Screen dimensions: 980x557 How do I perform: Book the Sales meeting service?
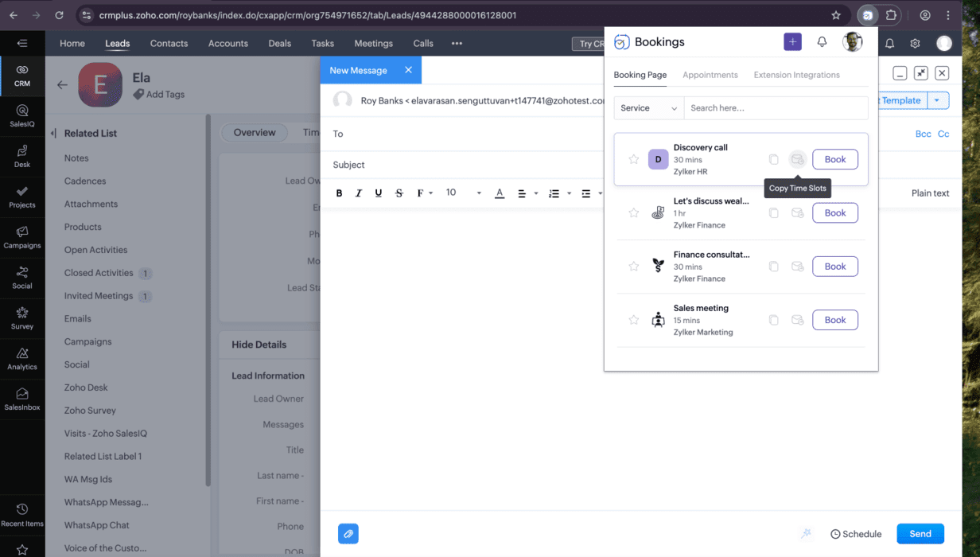tap(835, 320)
